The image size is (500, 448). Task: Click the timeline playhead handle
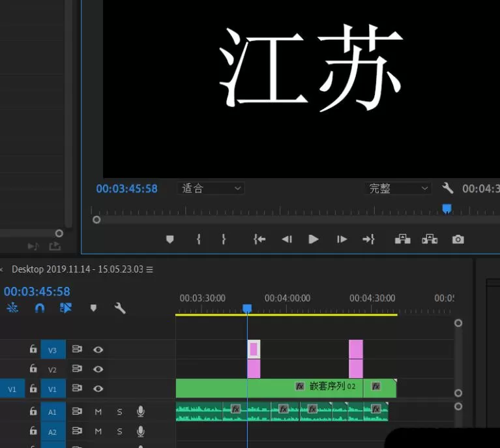247,308
